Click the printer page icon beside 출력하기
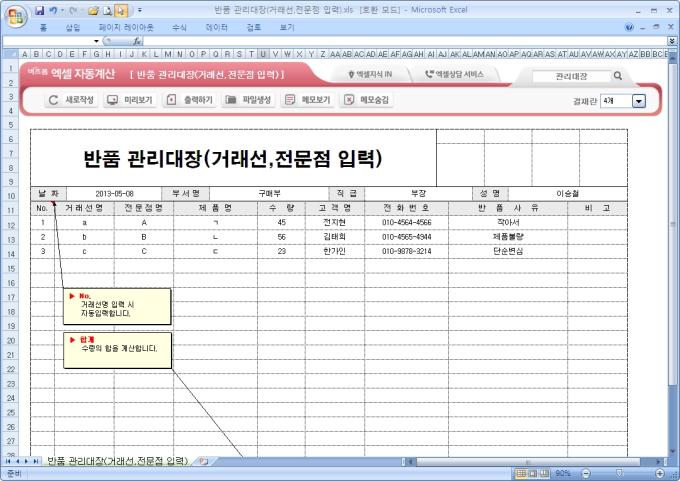Screen dimensions: 680x481 [171, 100]
